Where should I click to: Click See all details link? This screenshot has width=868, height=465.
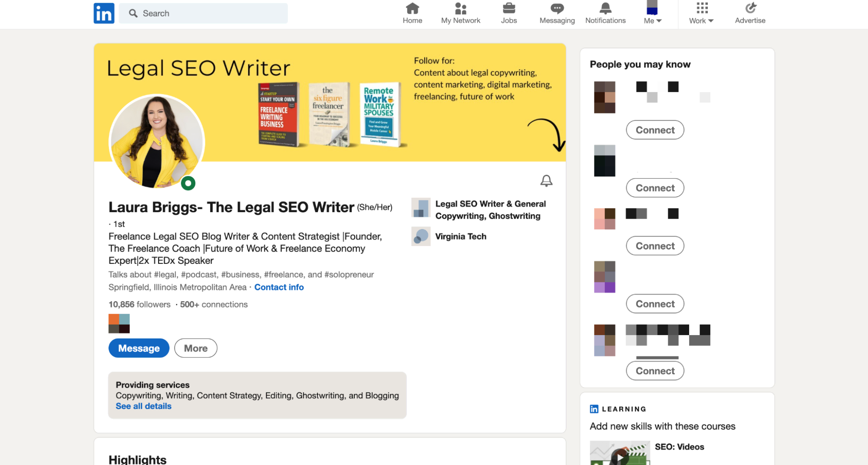(143, 406)
